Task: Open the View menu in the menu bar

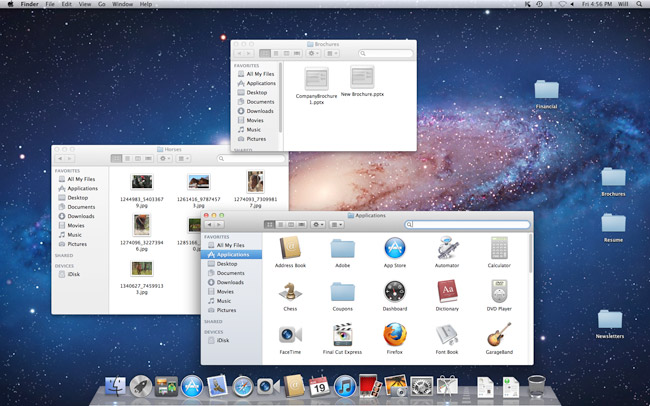Action: click(x=83, y=5)
